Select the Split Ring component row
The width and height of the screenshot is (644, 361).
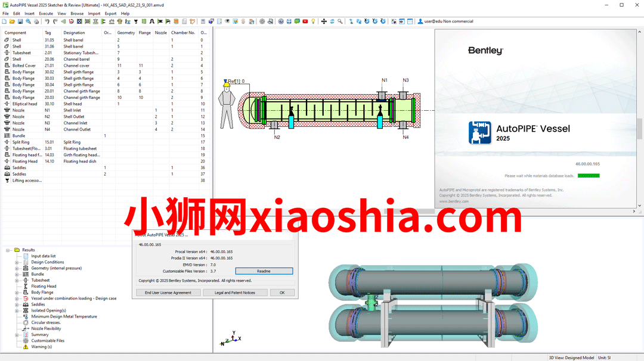pos(105,142)
